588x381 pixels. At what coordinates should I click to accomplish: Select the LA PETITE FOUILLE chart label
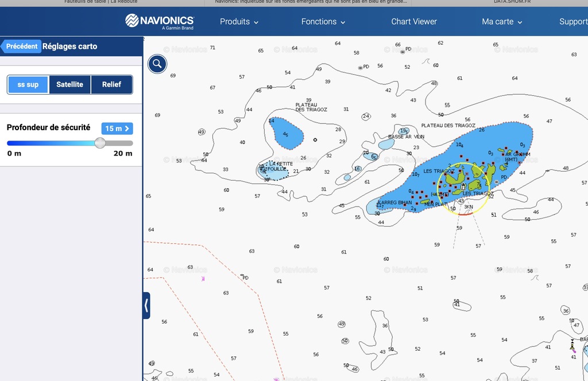pos(280,166)
